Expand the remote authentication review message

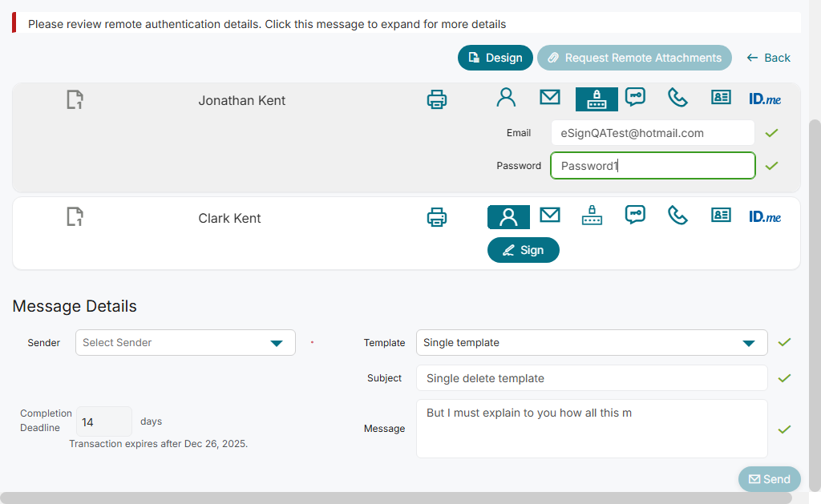click(x=267, y=24)
